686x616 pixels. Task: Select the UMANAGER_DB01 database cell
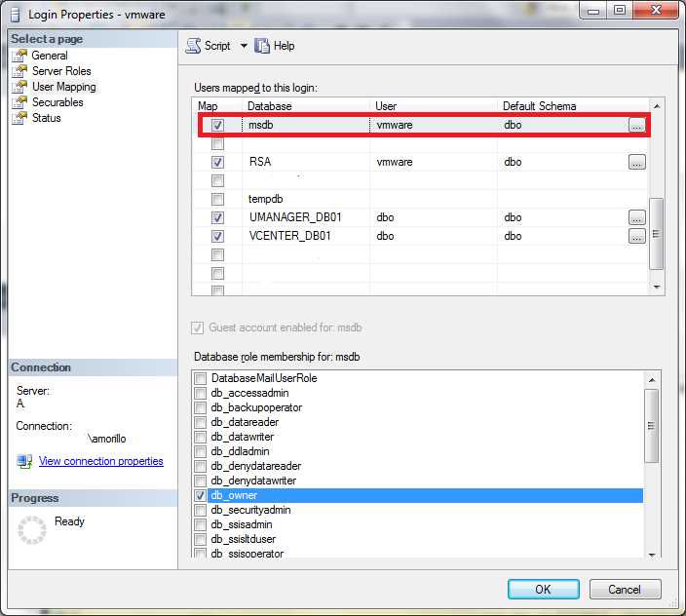click(x=306, y=217)
